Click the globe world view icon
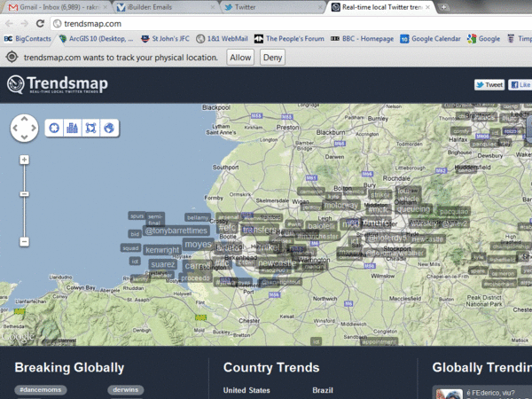Viewport: 532px width, 399px height. [x=109, y=128]
